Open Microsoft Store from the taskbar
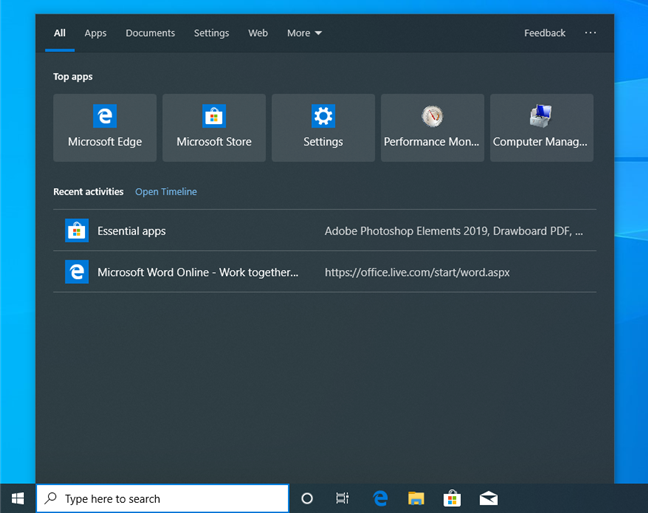Image resolution: width=648 pixels, height=513 pixels. point(452,499)
